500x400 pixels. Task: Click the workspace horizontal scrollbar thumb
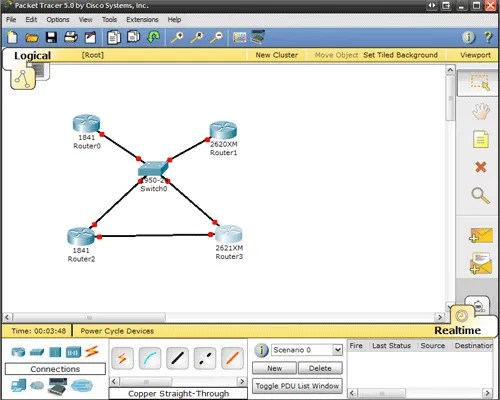89,317
